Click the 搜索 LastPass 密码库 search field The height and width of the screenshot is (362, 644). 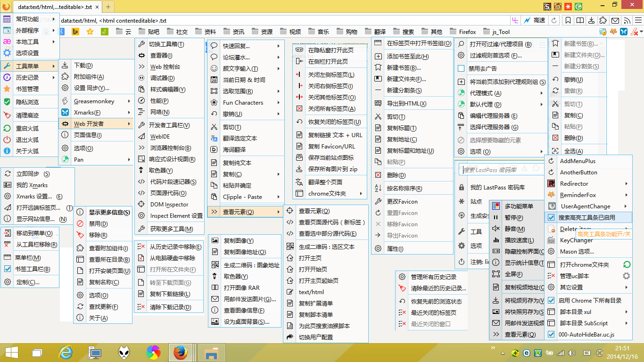pyautogui.click(x=495, y=170)
